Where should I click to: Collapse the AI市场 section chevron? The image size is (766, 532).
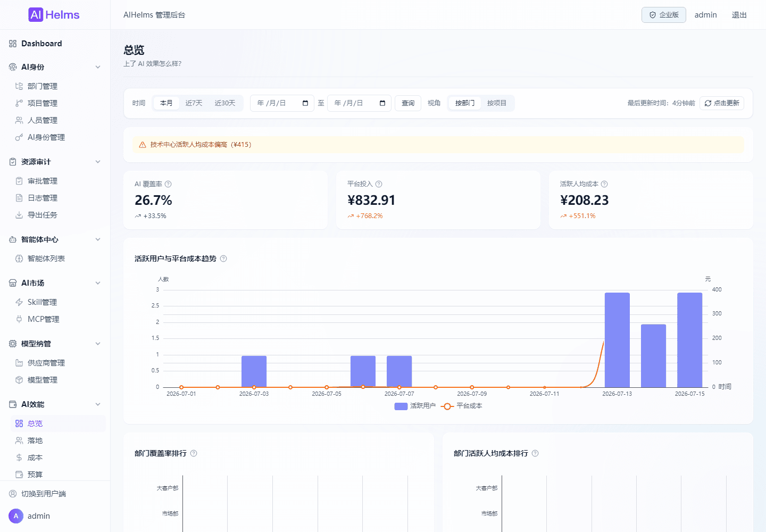tap(98, 283)
